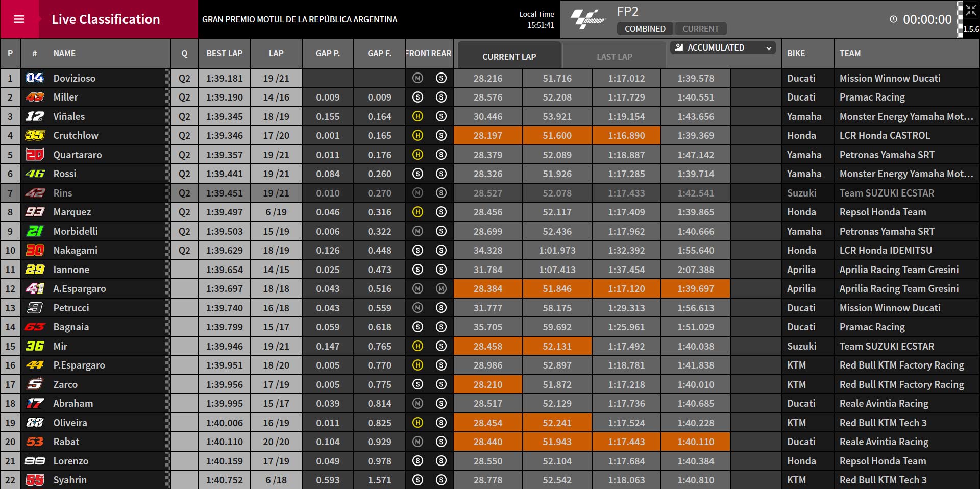Click the FP2 session label
Viewport: 980px width, 489px height.
627,11
